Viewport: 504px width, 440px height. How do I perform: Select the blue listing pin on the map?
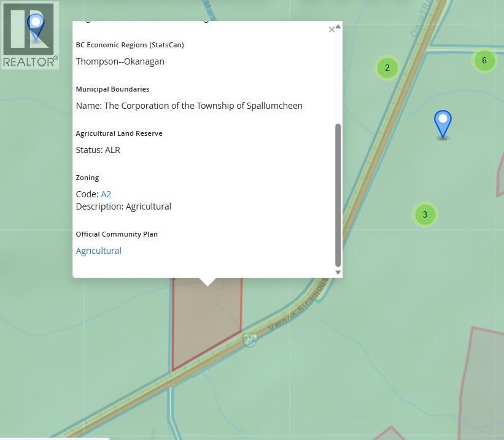pos(443,123)
